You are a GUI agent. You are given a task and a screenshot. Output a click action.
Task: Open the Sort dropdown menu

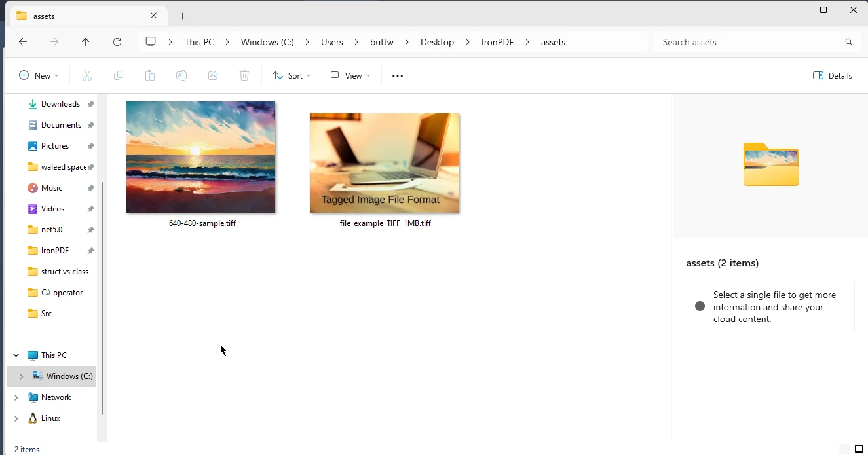pos(292,76)
